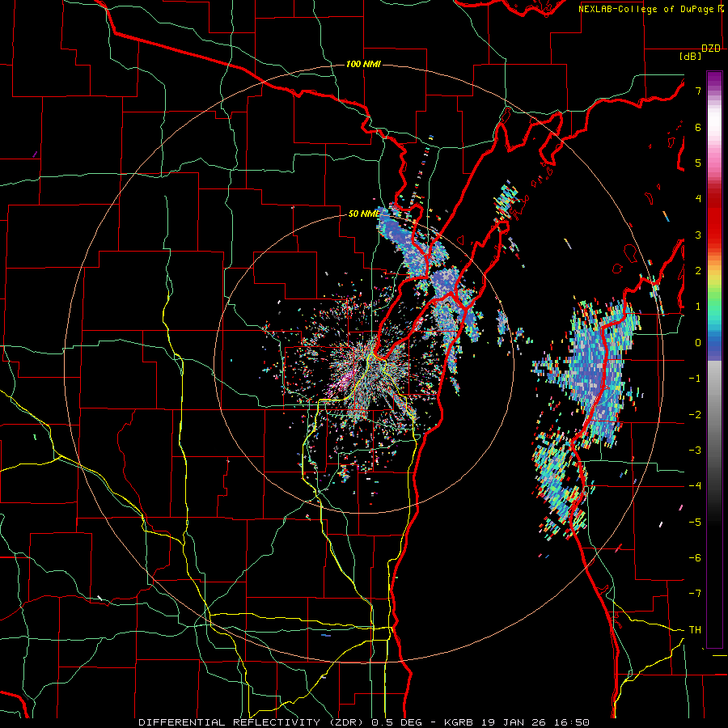Click the "[dB]" unit label
The width and height of the screenshot is (728, 728).
(690, 57)
